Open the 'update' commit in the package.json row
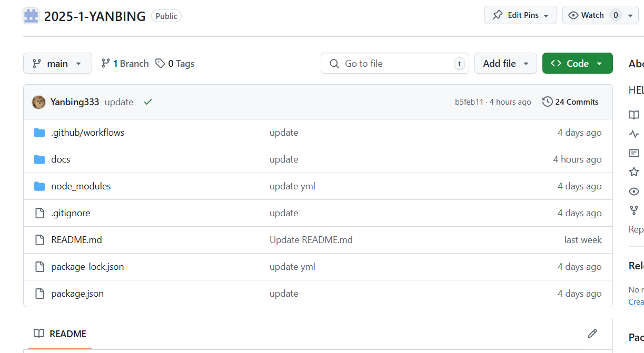 click(x=284, y=294)
